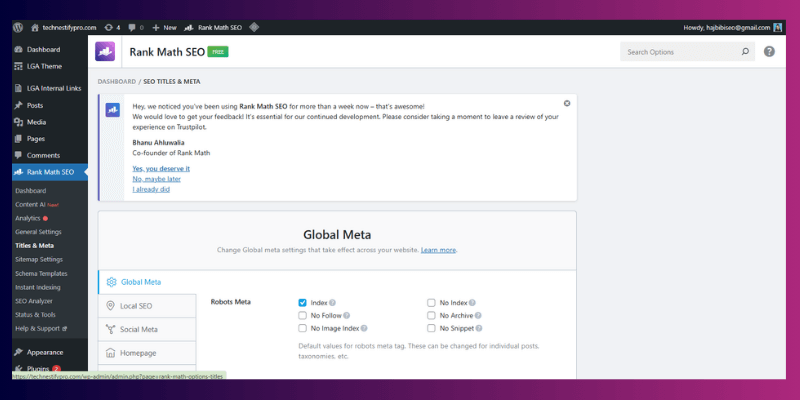Viewport: 800px width, 400px height.
Task: Select the Local SEO tab
Action: pyautogui.click(x=147, y=306)
